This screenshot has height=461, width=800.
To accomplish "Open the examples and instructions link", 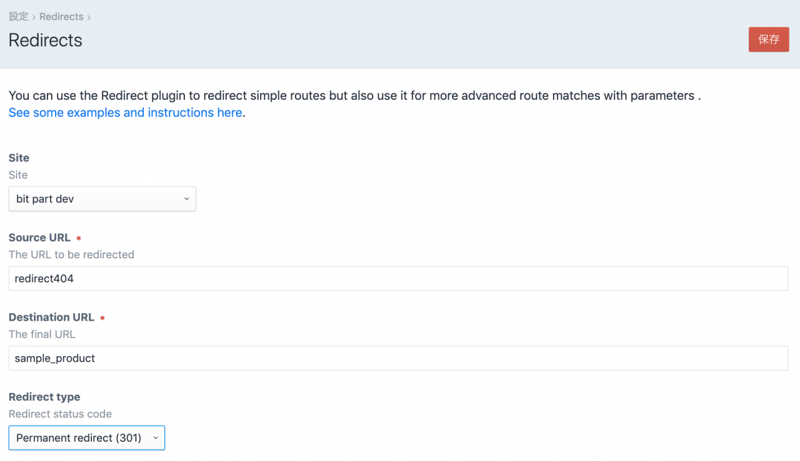I will 125,113.
